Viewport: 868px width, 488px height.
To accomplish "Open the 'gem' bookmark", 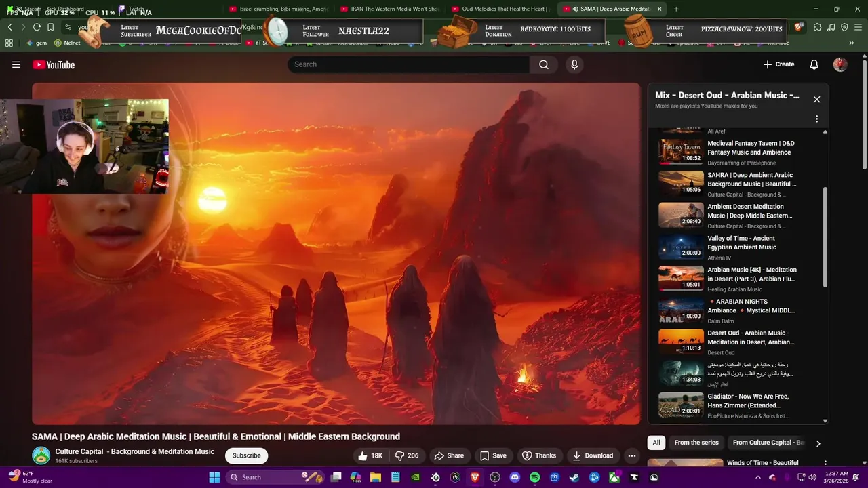I will click(37, 43).
